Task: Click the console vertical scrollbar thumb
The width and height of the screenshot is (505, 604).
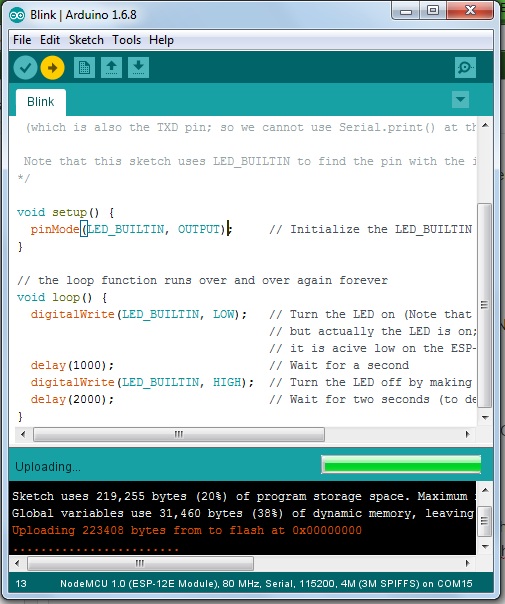Action: (485, 521)
